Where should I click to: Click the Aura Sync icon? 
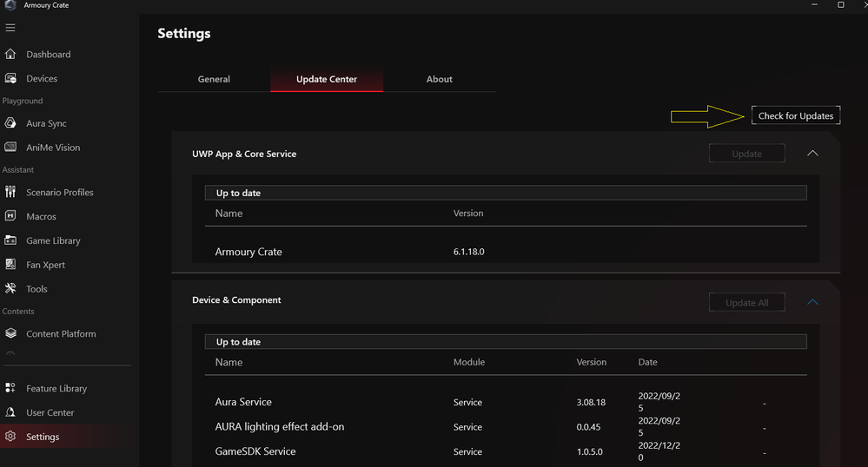(10, 123)
